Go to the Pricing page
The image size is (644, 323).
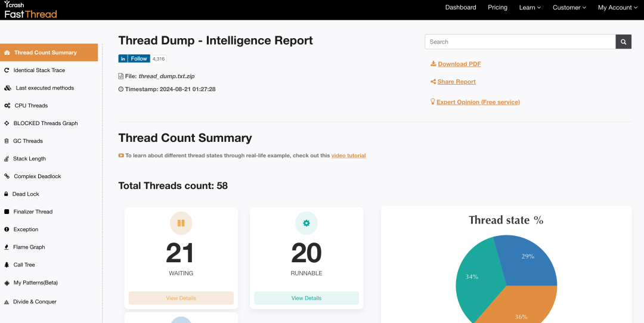(x=497, y=8)
